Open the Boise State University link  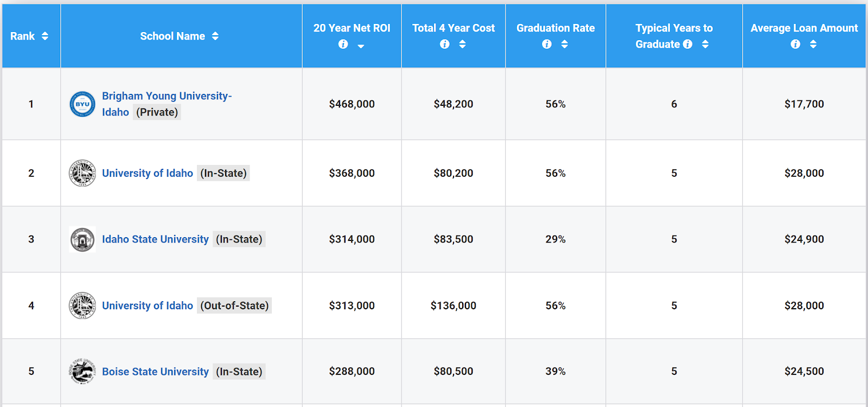point(155,372)
